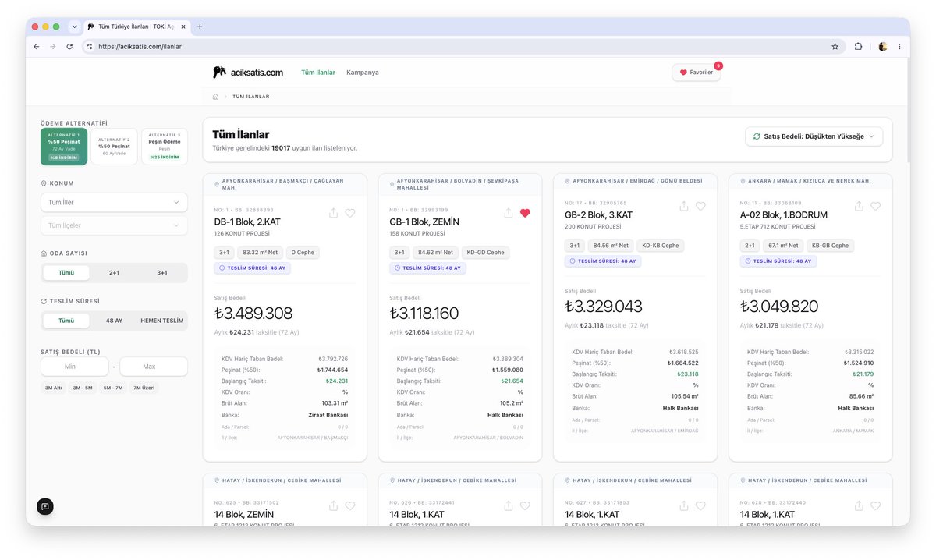Click the browser forward arrow
Viewport: 936px width, 560px height.
pyautogui.click(x=53, y=47)
